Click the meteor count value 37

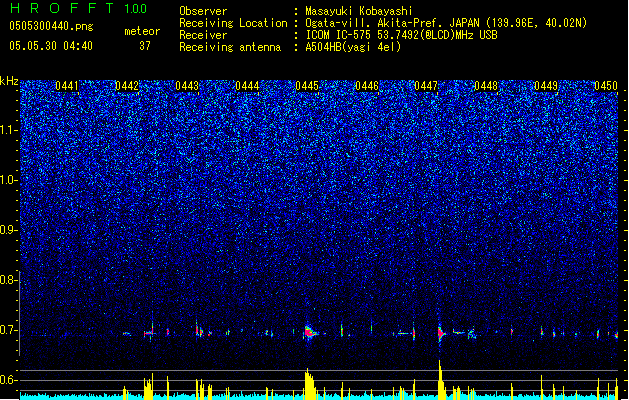145,46
